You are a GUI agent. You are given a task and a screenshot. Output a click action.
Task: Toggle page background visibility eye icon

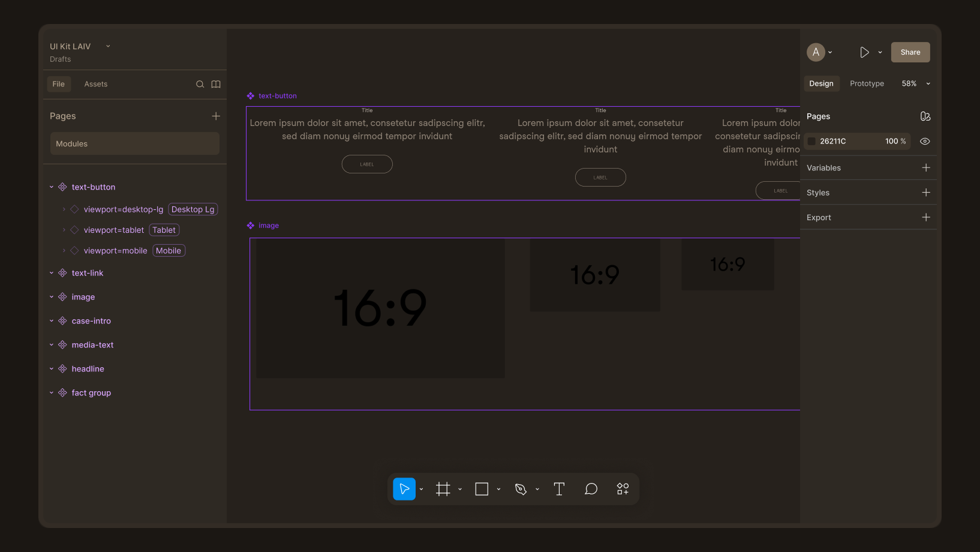(x=925, y=141)
